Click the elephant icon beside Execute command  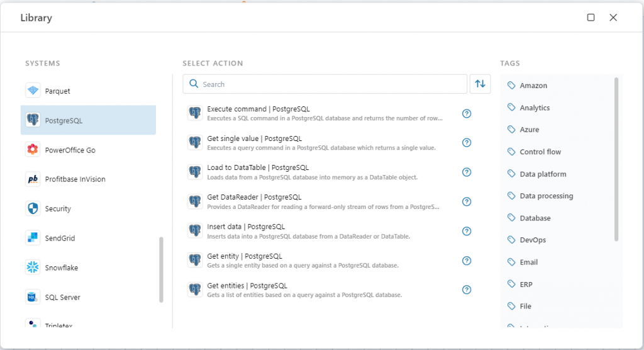[195, 113]
